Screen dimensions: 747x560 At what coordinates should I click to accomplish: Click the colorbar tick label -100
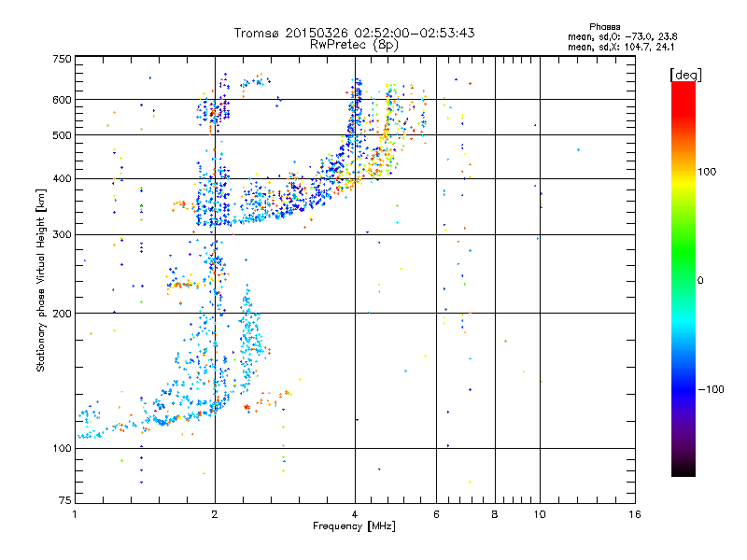pos(712,388)
